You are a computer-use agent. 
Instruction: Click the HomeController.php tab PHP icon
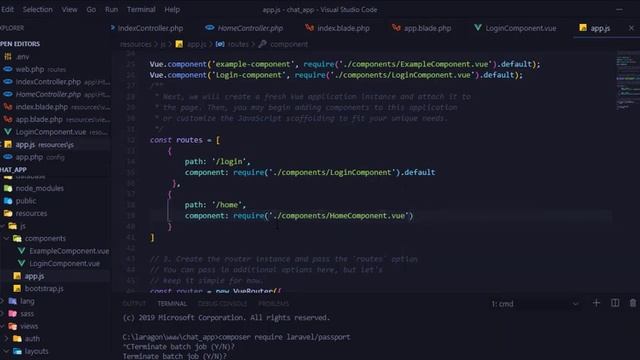click(x=210, y=28)
